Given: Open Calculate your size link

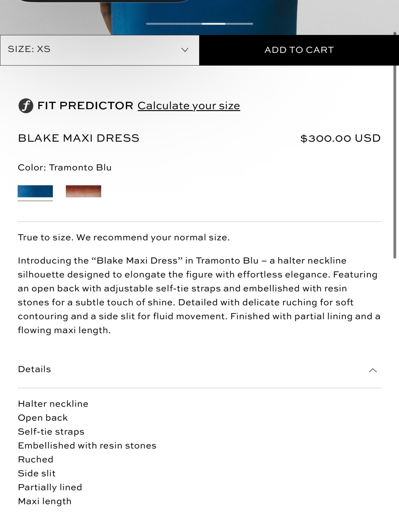Looking at the screenshot, I should click(x=189, y=106).
